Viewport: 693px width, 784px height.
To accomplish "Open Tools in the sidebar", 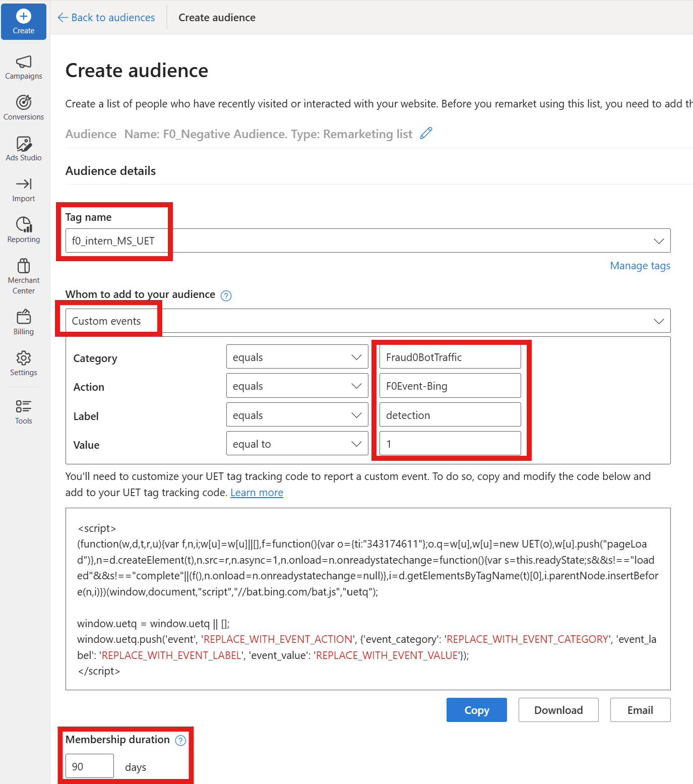I will pyautogui.click(x=24, y=412).
